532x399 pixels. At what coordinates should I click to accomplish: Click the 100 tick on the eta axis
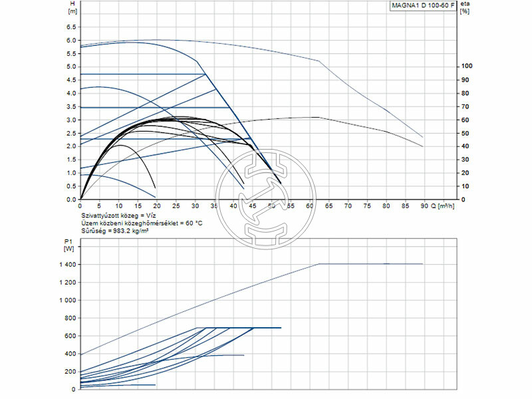(x=465, y=66)
